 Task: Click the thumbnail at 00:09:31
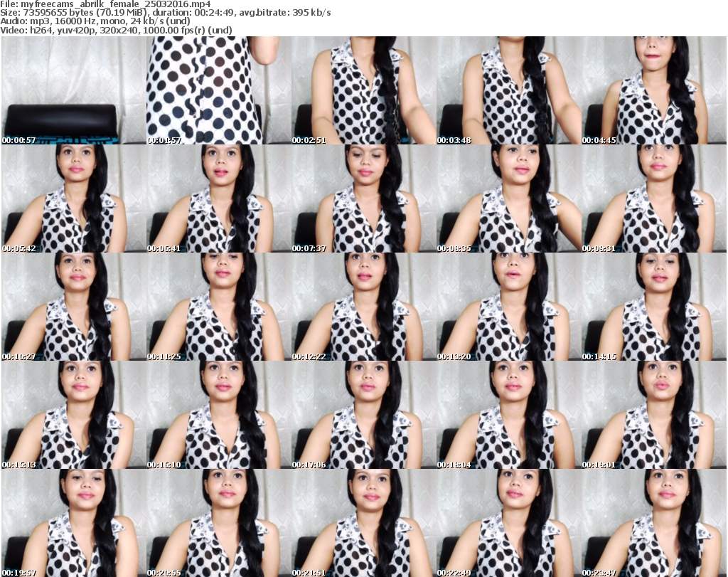(x=653, y=199)
